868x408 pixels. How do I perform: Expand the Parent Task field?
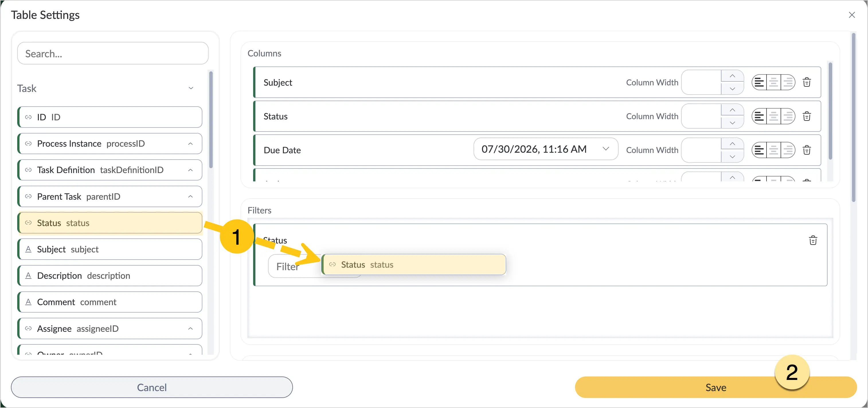[x=190, y=197]
